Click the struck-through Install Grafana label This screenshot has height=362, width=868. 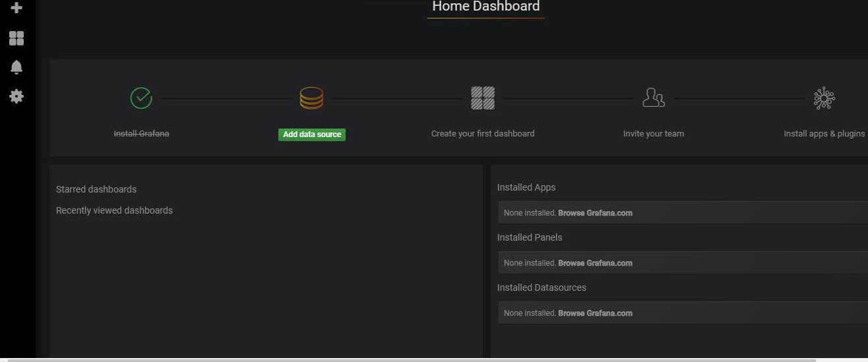tap(141, 134)
